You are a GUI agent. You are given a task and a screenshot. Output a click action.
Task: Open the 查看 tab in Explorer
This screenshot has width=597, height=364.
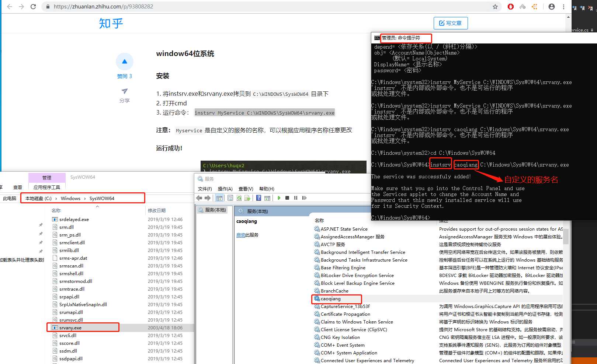click(x=18, y=187)
